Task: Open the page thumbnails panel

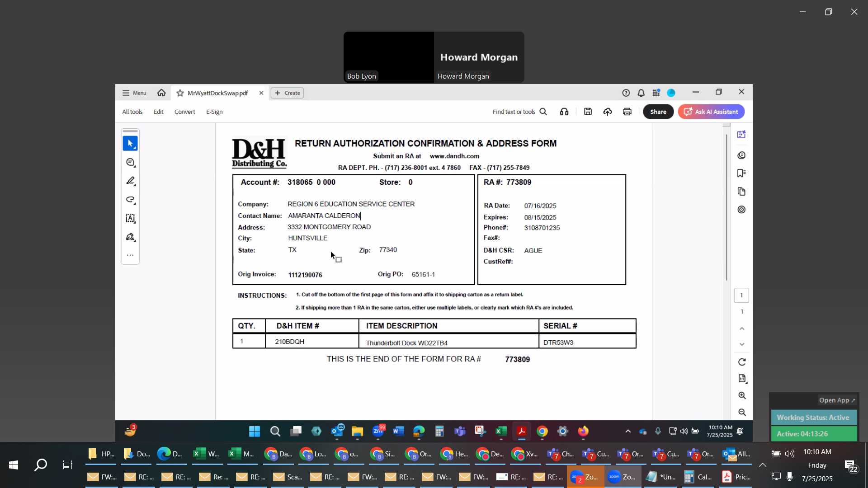Action: [741, 192]
